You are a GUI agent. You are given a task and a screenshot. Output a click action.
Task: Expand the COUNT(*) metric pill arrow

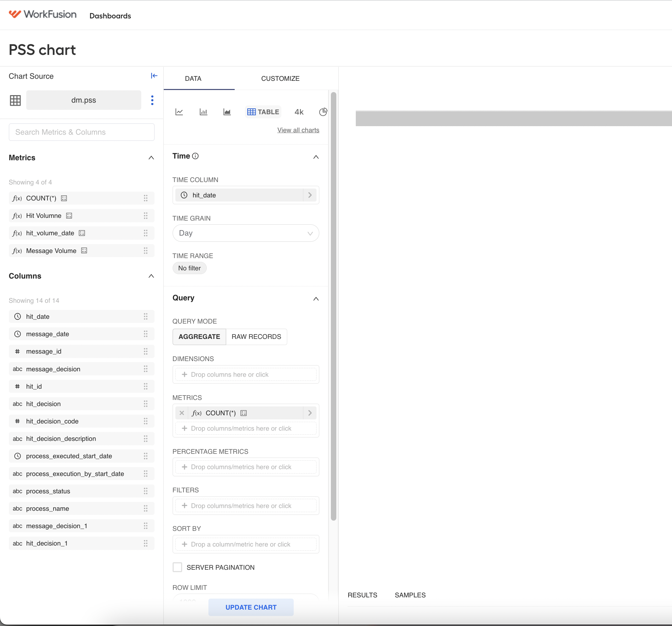pos(310,413)
